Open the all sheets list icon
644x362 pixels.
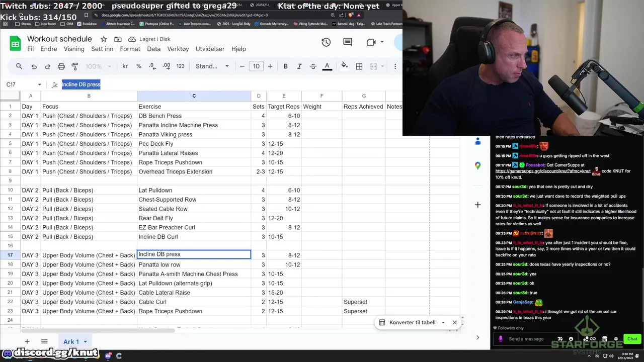tap(44, 342)
